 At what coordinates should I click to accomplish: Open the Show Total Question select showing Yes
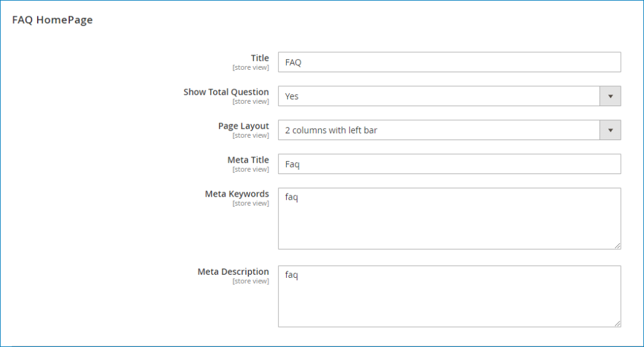(449, 96)
